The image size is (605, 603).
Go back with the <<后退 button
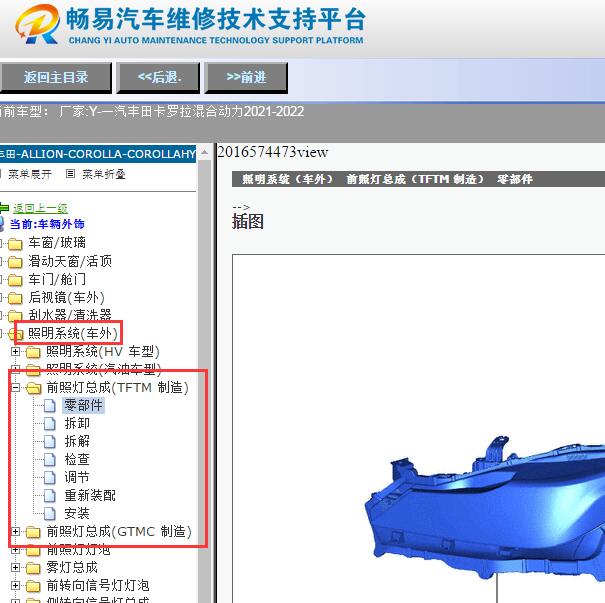[x=158, y=78]
